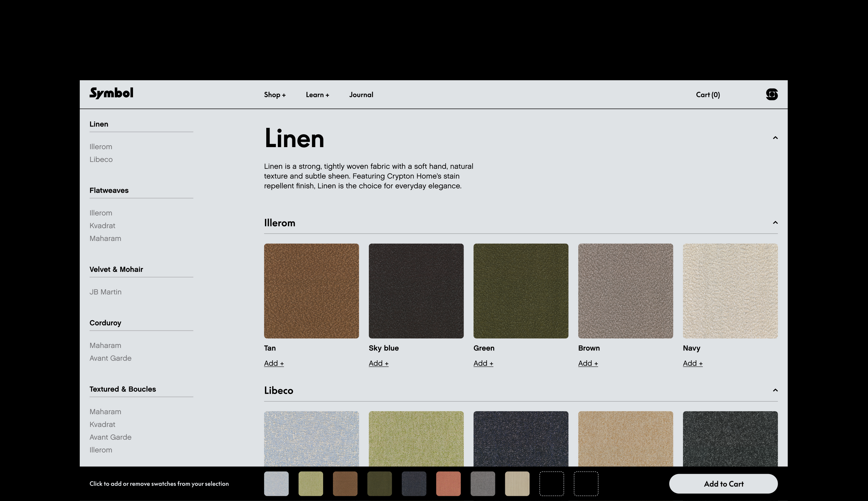Select the Green Illerom fabric thumbnail

coord(520,291)
